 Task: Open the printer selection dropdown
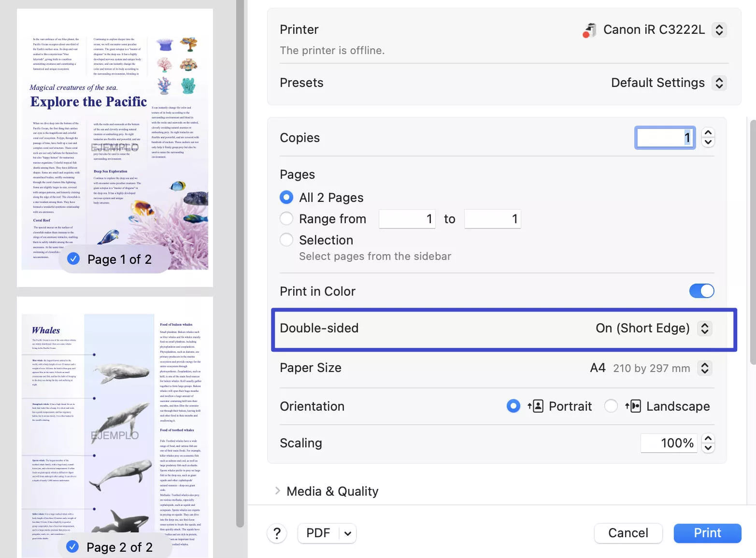pyautogui.click(x=719, y=29)
